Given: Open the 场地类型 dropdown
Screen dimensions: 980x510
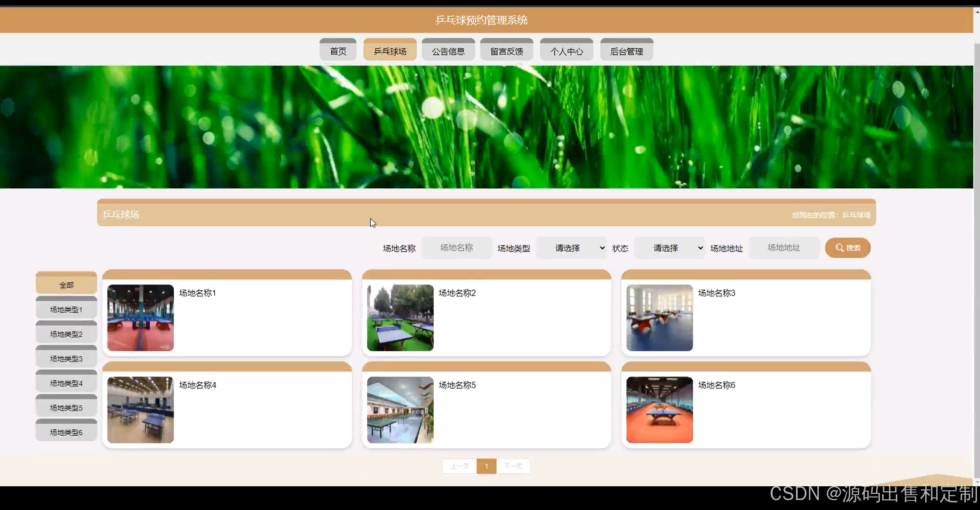Looking at the screenshot, I should 571,248.
